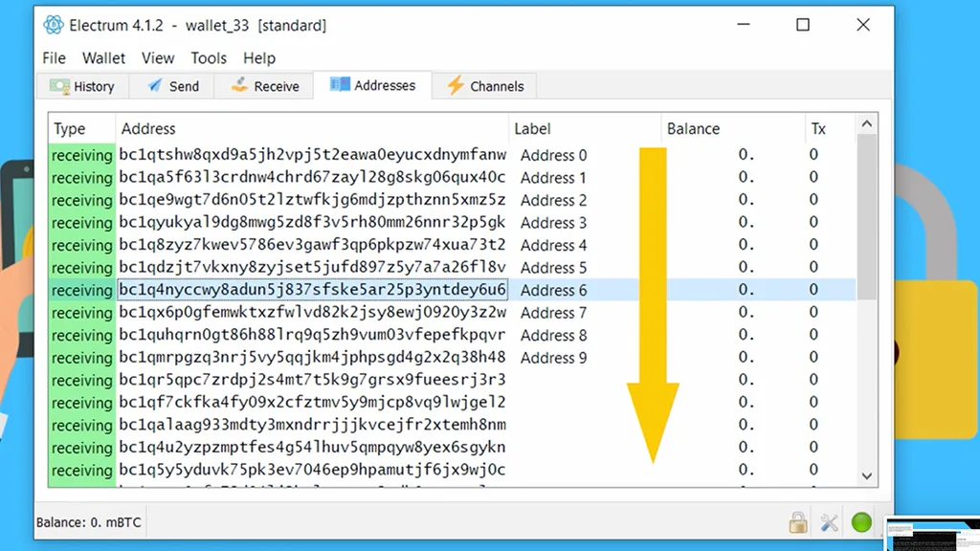Open the Channels tab
This screenshot has height=551, width=980.
coord(485,86)
